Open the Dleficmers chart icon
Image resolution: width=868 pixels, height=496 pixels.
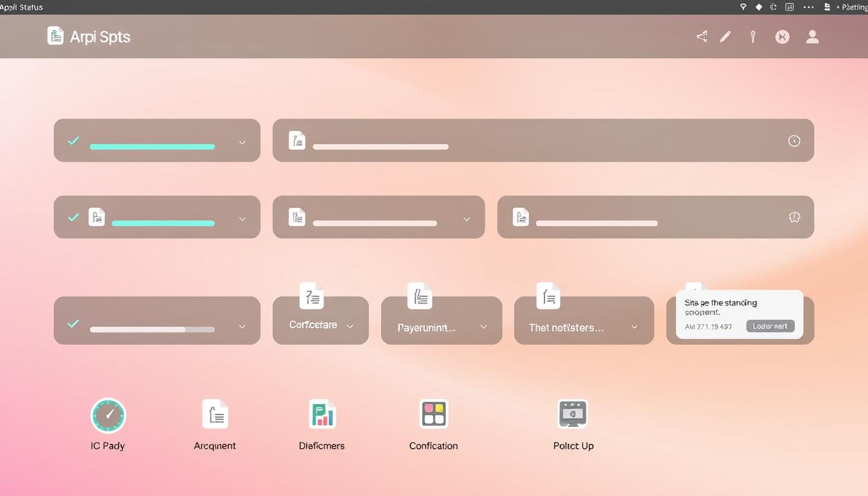pos(322,414)
